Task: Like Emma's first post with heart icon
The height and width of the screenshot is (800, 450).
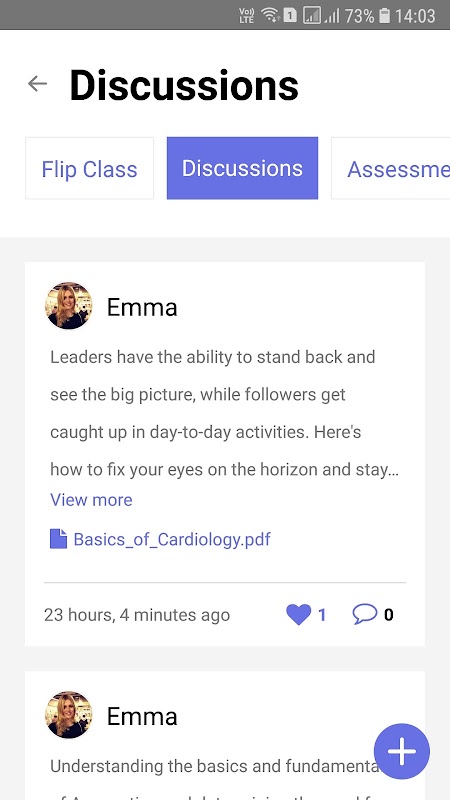Action: coord(298,615)
